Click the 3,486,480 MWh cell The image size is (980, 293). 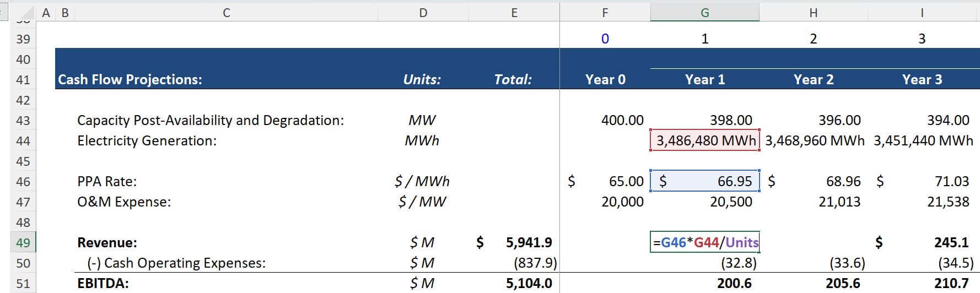coord(705,141)
